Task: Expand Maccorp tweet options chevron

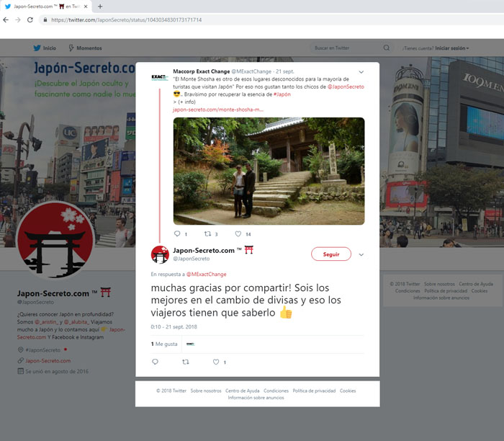Action: tap(361, 72)
